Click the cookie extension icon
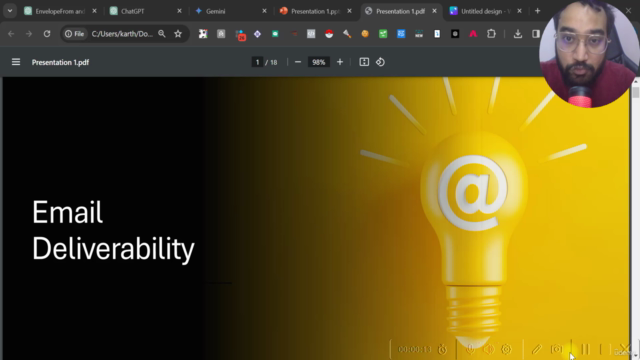 click(x=365, y=34)
